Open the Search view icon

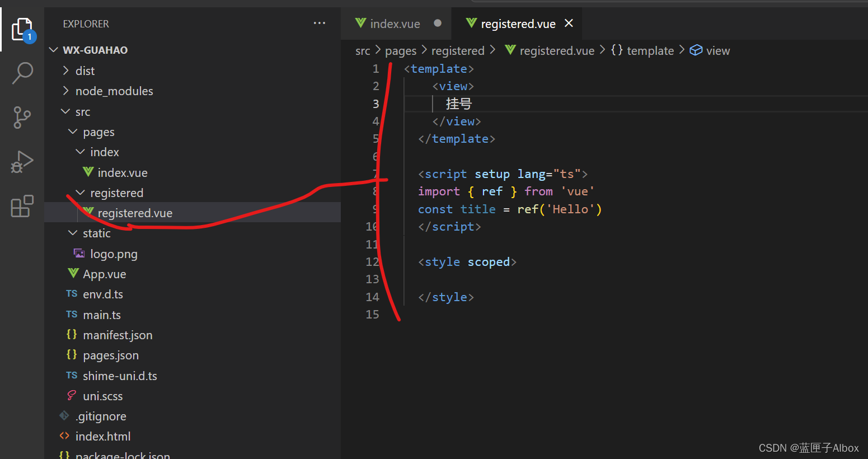click(22, 73)
